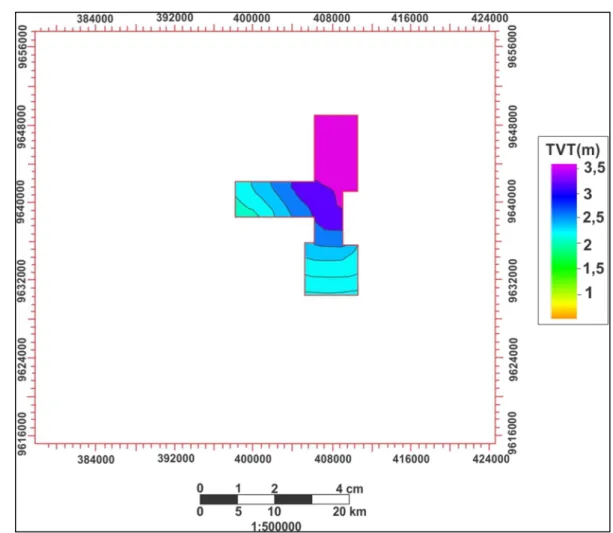613x533 pixels.
Task: Select the 3,5 legend value label
Action: (594, 168)
